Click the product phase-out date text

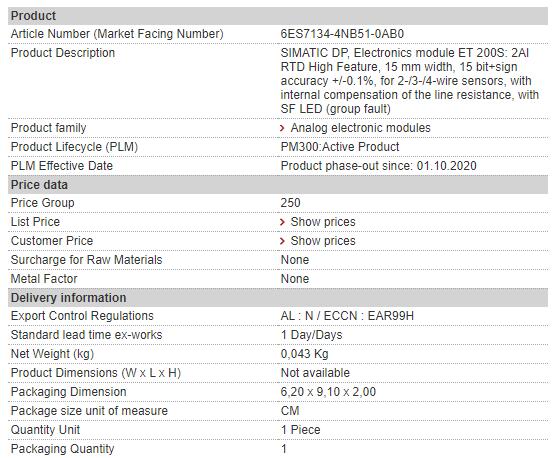(379, 166)
